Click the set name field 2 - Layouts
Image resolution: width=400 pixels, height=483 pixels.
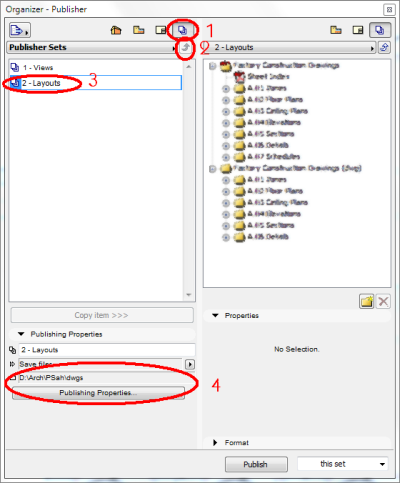(107, 350)
